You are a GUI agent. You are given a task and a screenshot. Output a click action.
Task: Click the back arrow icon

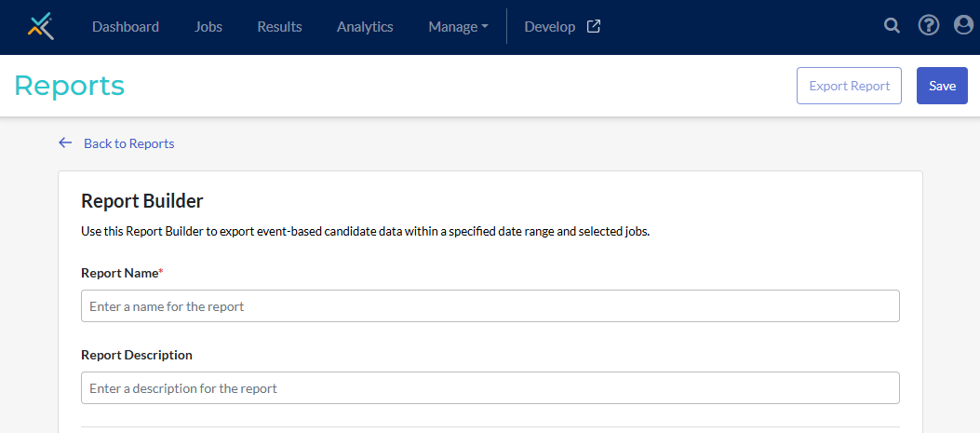(65, 142)
